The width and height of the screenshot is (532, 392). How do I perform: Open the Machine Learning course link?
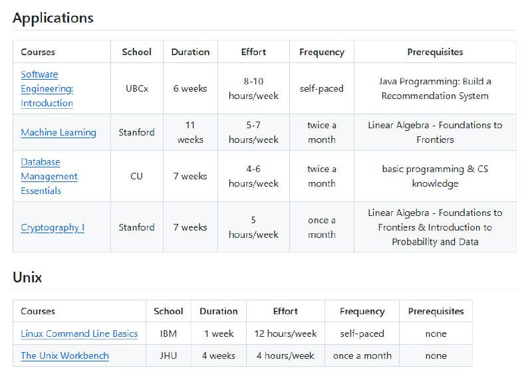click(x=59, y=133)
